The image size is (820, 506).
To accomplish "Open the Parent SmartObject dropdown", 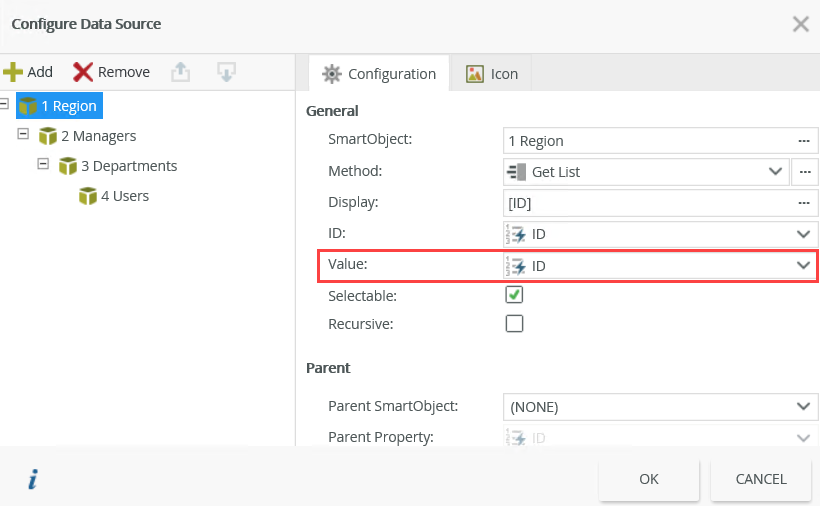I will [x=802, y=406].
